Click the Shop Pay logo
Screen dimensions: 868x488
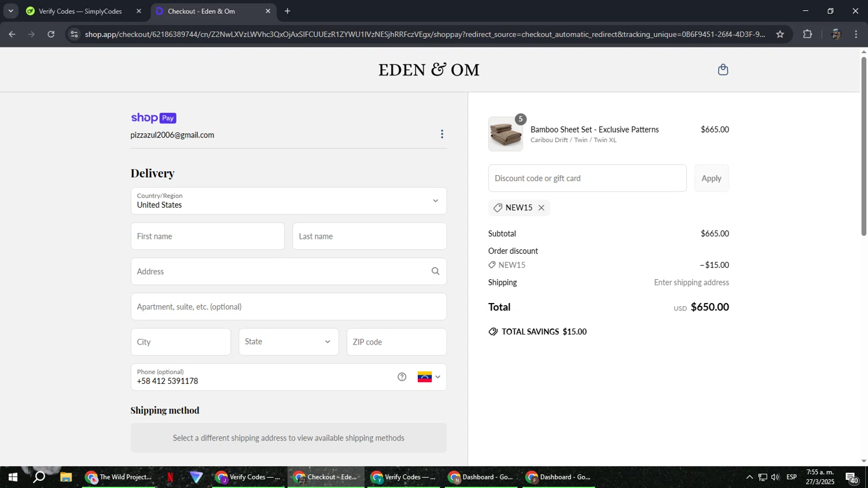pyautogui.click(x=153, y=118)
